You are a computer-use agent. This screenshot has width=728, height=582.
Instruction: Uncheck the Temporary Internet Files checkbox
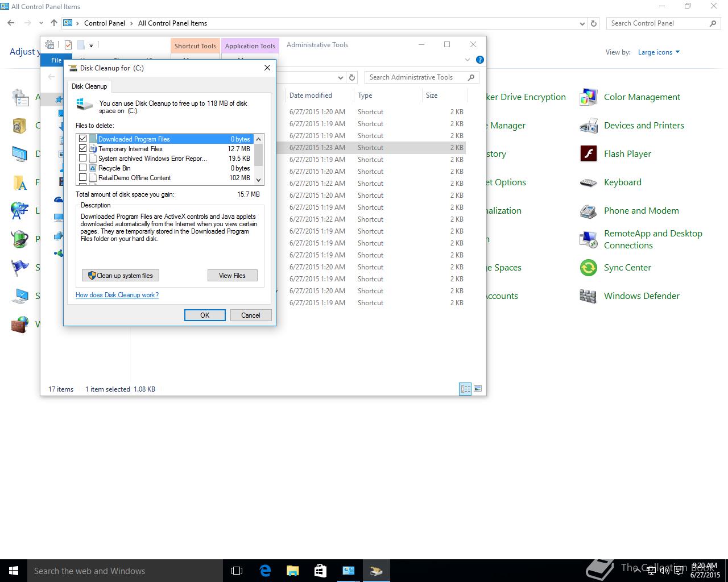[83, 148]
